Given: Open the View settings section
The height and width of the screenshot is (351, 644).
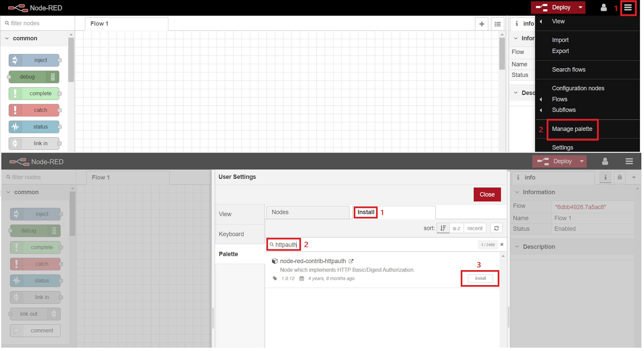Looking at the screenshot, I should (240, 214).
